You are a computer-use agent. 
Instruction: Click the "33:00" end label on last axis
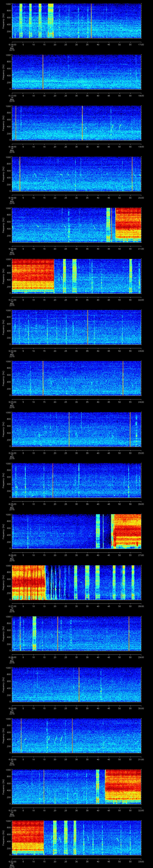141,861
